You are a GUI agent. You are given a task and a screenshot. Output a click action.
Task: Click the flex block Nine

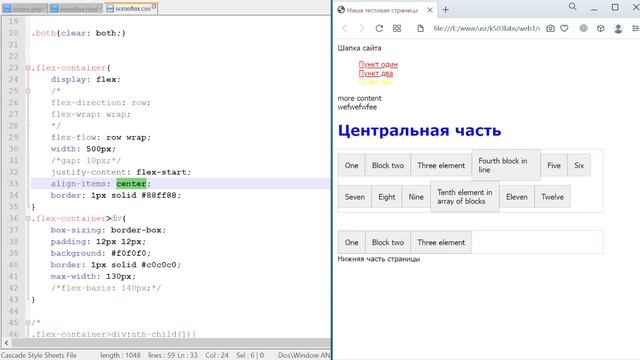coord(416,197)
